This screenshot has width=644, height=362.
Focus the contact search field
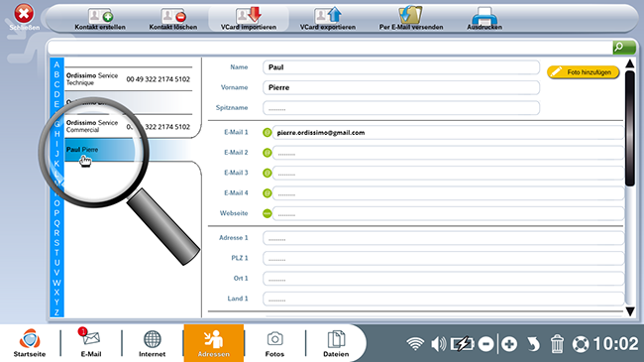pyautogui.click(x=330, y=48)
